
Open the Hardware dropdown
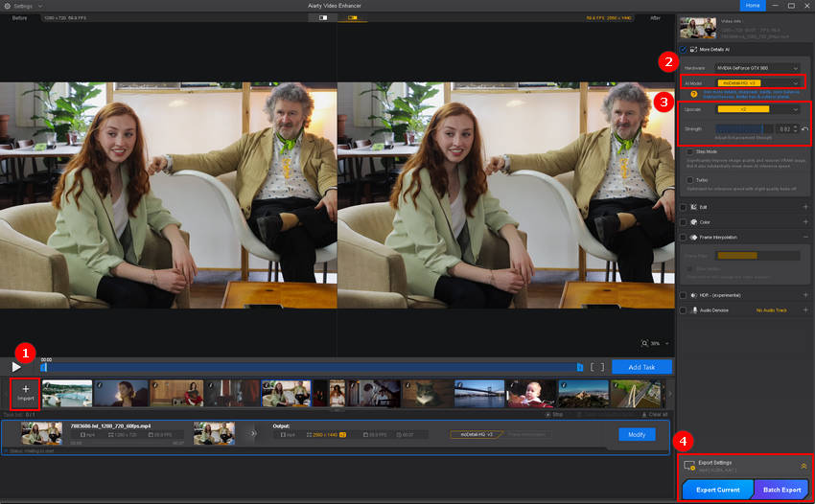pos(757,68)
